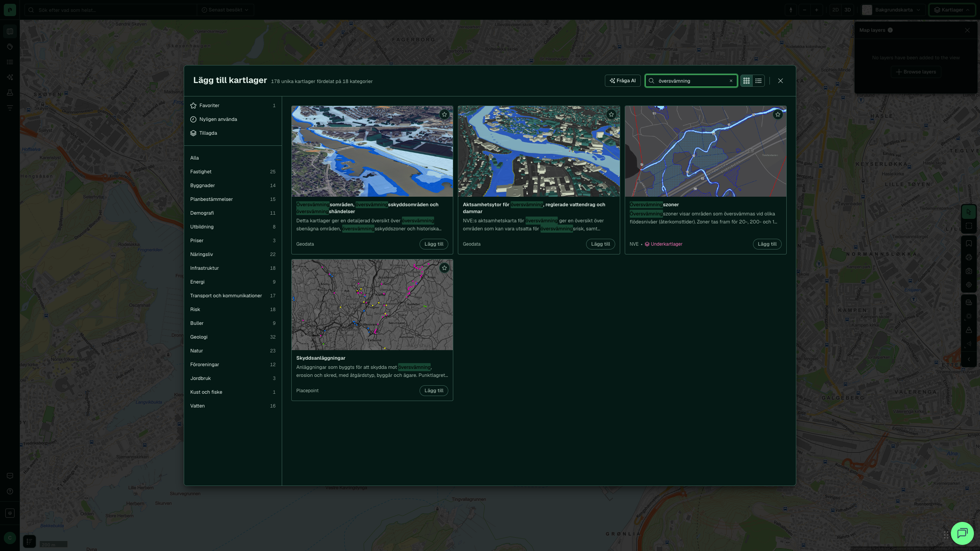980x551 pixels.
Task: Collapse the right toolbar with the chevron
Action: pyautogui.click(x=969, y=359)
